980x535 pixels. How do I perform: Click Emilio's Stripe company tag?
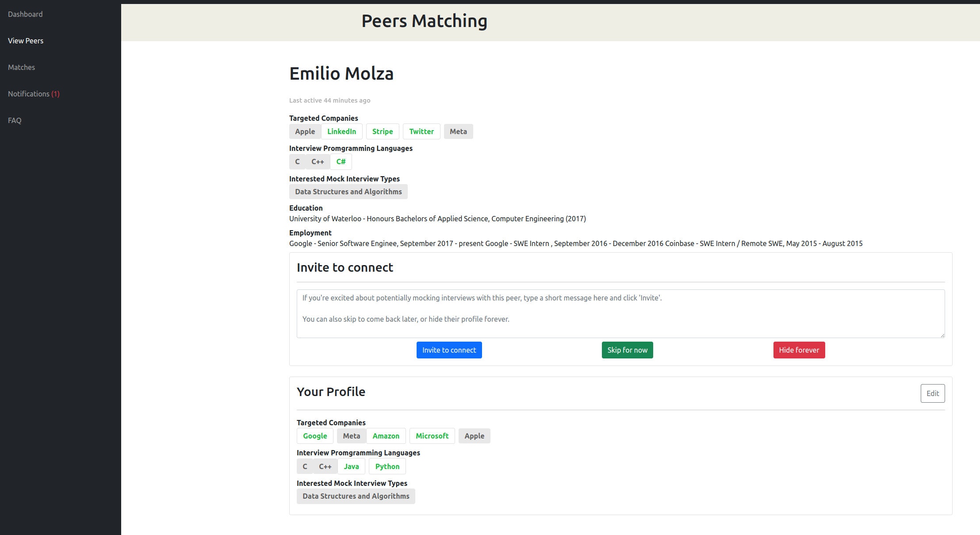[383, 131]
